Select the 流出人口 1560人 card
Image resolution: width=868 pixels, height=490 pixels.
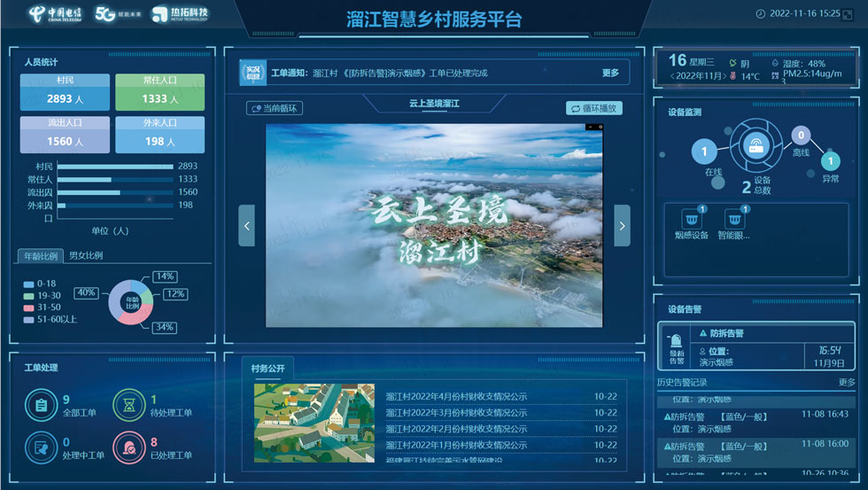coord(65,135)
